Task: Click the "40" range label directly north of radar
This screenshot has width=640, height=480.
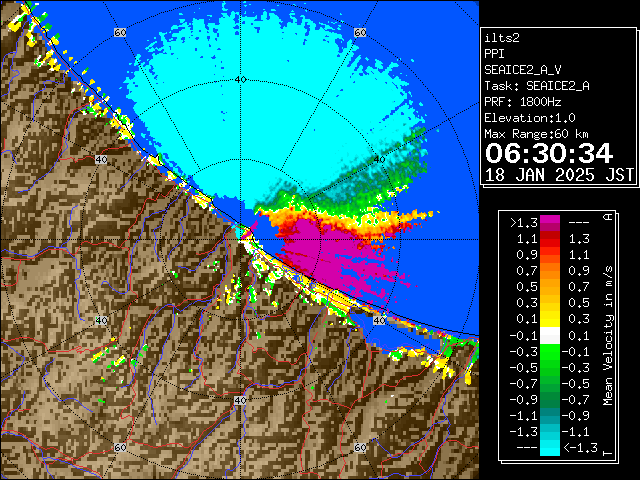Action: 240,80
